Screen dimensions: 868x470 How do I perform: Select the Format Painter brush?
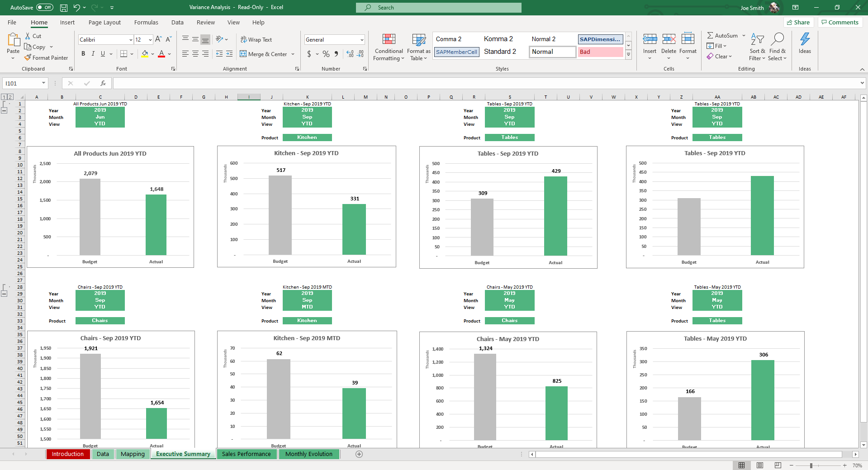28,58
